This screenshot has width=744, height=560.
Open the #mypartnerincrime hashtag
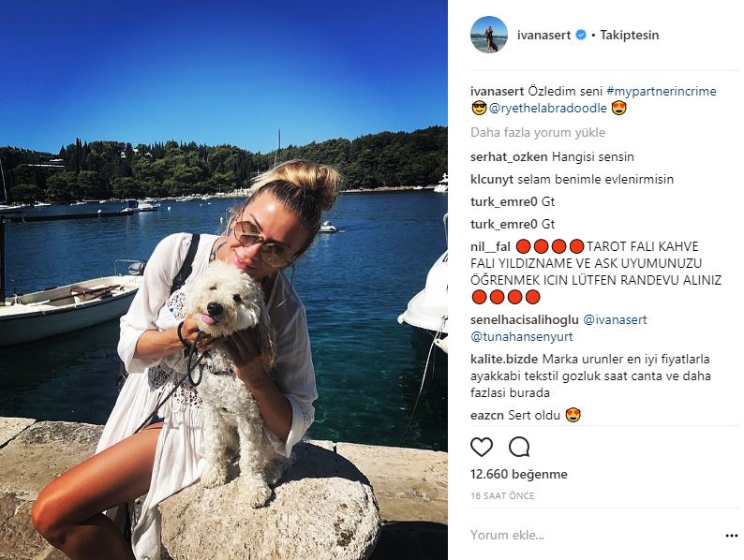tap(662, 91)
